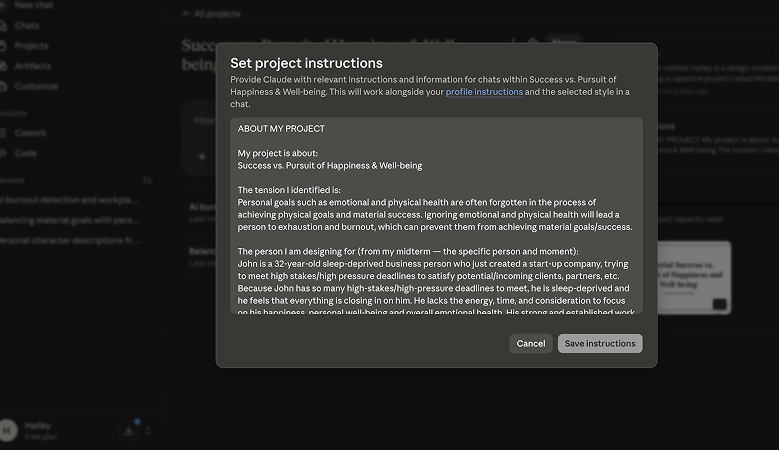Click the star icon beside the project title
This screenshot has height=450, width=779.
tap(532, 42)
